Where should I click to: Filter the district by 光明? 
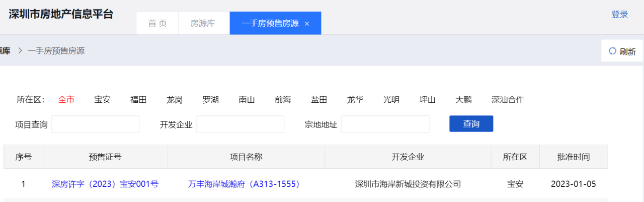pyautogui.click(x=391, y=100)
